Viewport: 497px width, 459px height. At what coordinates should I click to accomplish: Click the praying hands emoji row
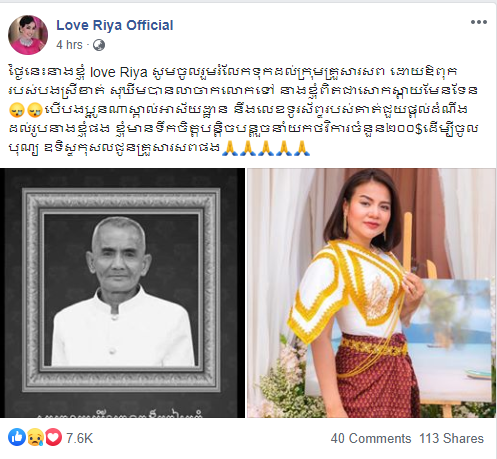coord(266,148)
